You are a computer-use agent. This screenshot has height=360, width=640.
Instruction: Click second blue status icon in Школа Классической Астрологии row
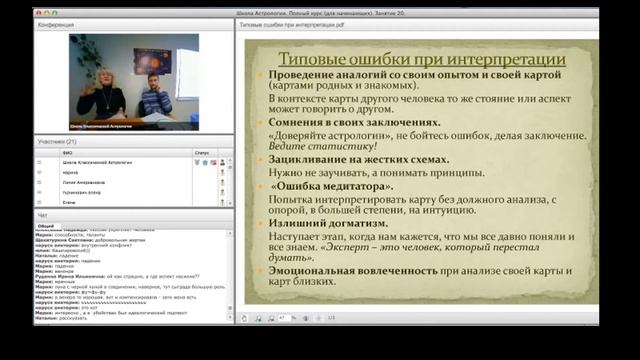click(x=205, y=162)
